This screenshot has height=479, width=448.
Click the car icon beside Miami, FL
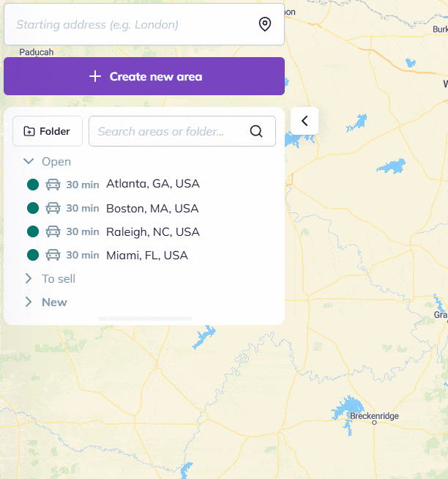pos(53,255)
